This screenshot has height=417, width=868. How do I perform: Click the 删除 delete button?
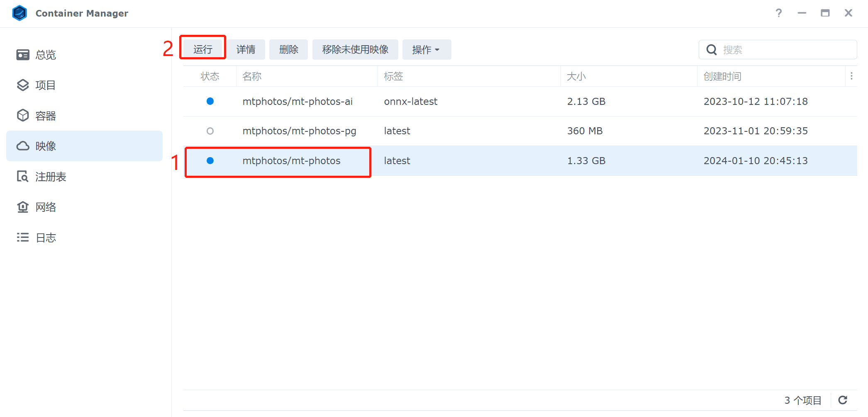coord(289,49)
